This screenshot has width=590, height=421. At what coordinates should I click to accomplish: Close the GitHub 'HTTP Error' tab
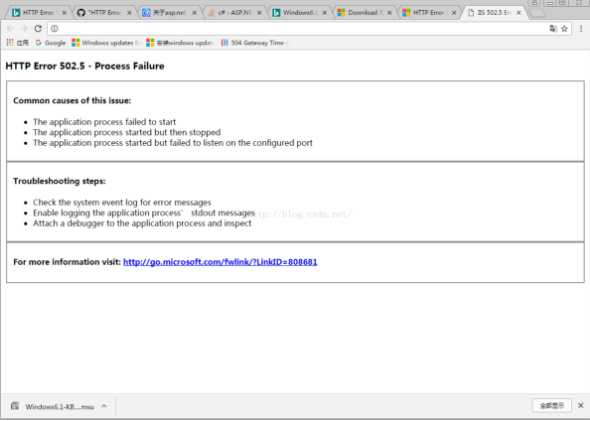tap(129, 13)
